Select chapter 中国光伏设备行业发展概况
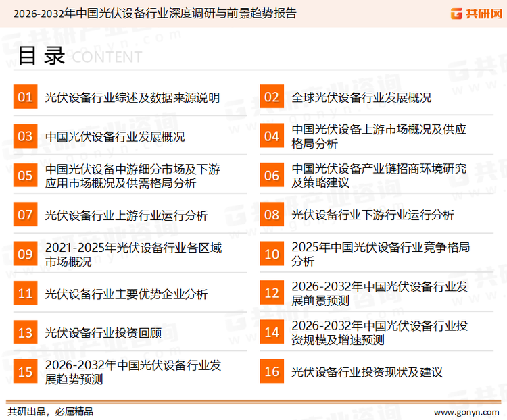The width and height of the screenshot is (507, 420). (115, 136)
